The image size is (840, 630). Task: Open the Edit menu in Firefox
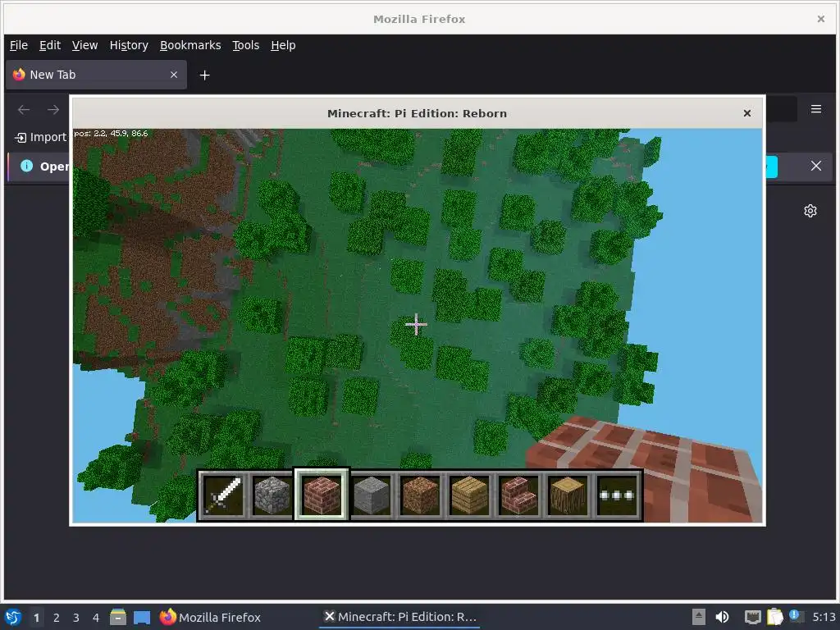(x=50, y=46)
